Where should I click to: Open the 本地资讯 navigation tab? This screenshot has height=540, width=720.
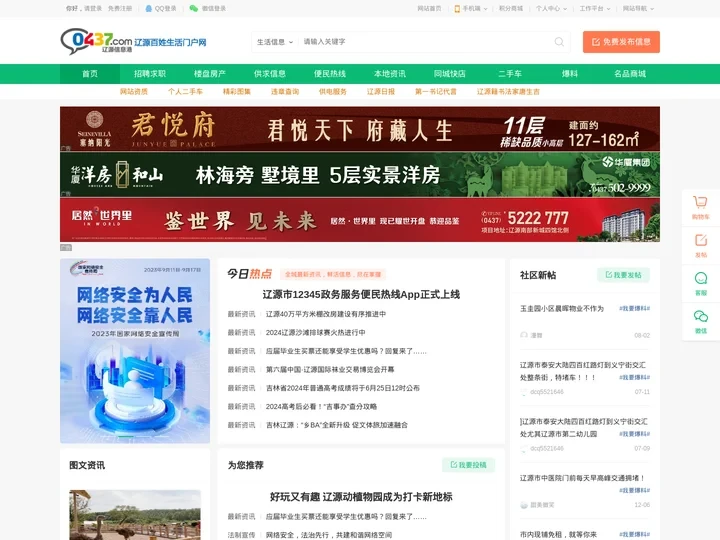(390, 74)
